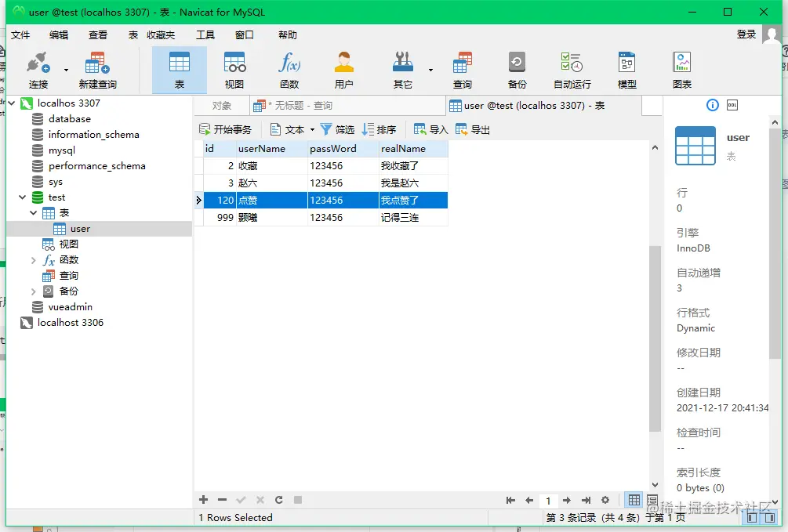The image size is (788, 532).
Task: Click the userName column header
Action: click(x=272, y=149)
